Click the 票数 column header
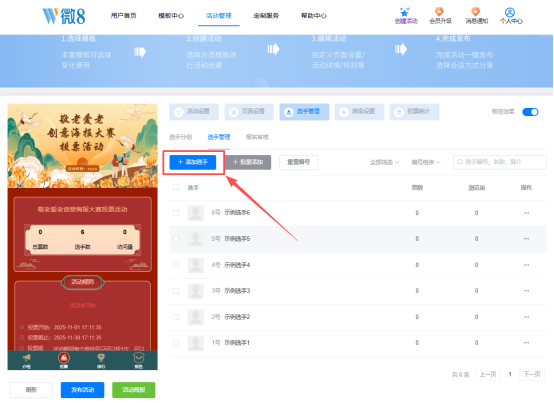The height and width of the screenshot is (403, 554). (x=417, y=188)
